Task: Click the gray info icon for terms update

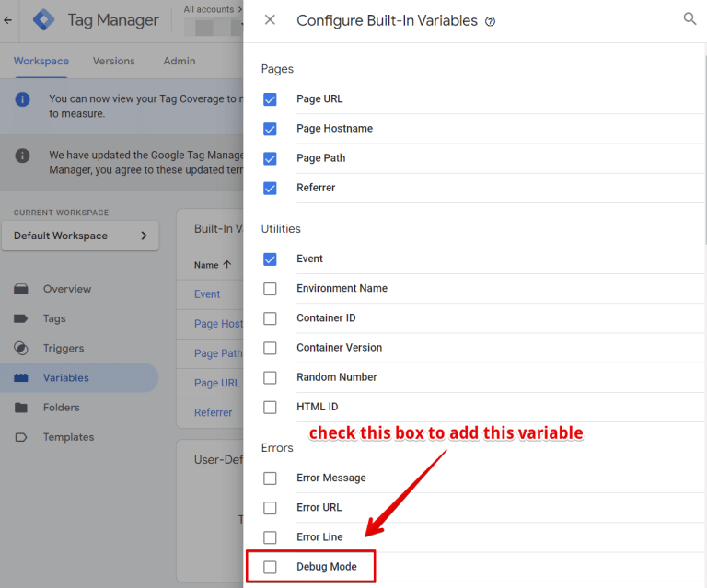Action: pyautogui.click(x=22, y=156)
